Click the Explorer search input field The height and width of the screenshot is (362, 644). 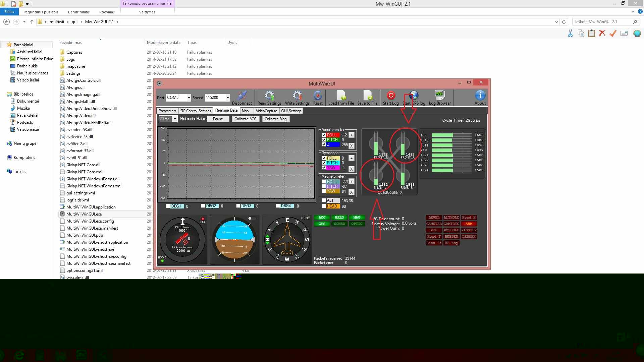pos(600,22)
